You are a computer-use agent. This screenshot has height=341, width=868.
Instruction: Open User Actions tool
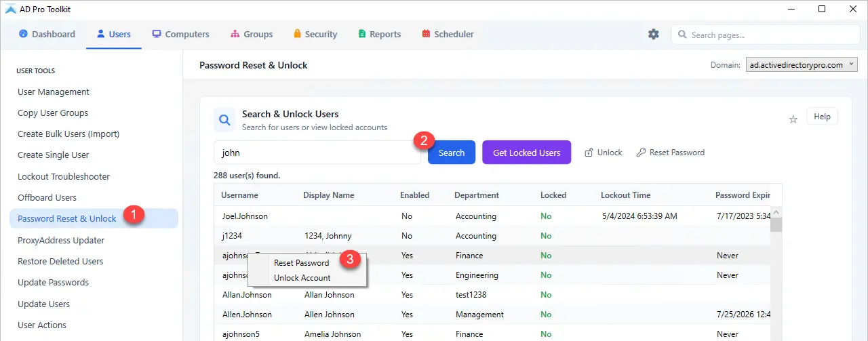(x=42, y=325)
